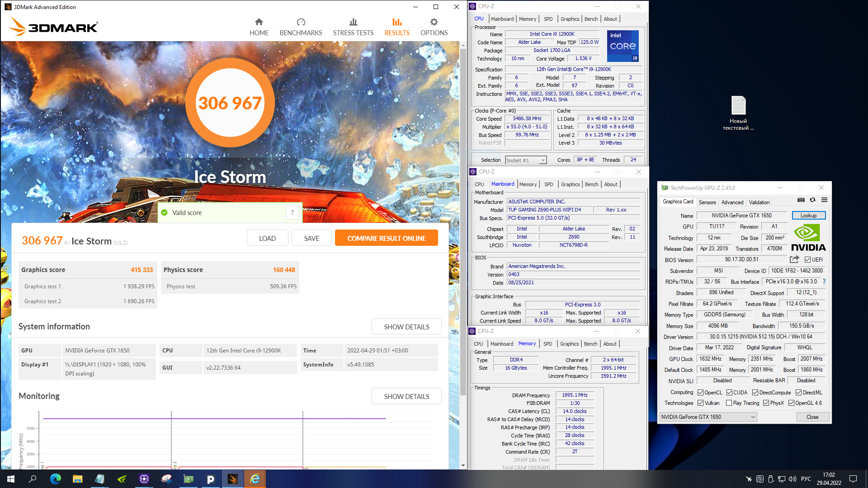Open the Validation tab in GPU-Z
The width and height of the screenshot is (868, 488).
pyautogui.click(x=759, y=202)
